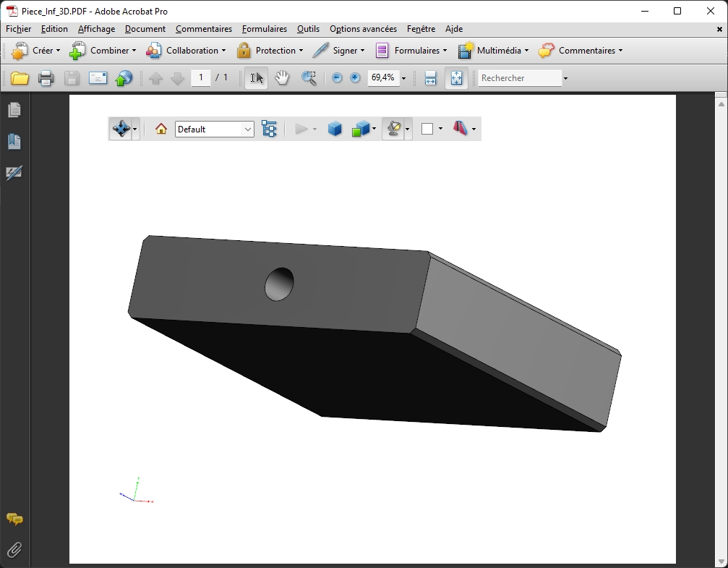
Task: Click the zoom in plus button
Action: [x=355, y=78]
